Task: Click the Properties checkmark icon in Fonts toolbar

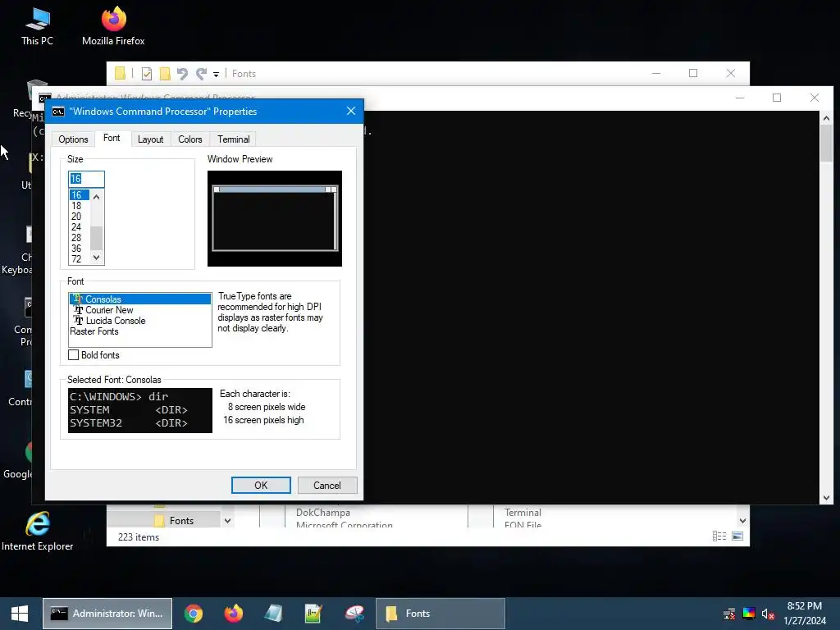Action: (x=146, y=73)
